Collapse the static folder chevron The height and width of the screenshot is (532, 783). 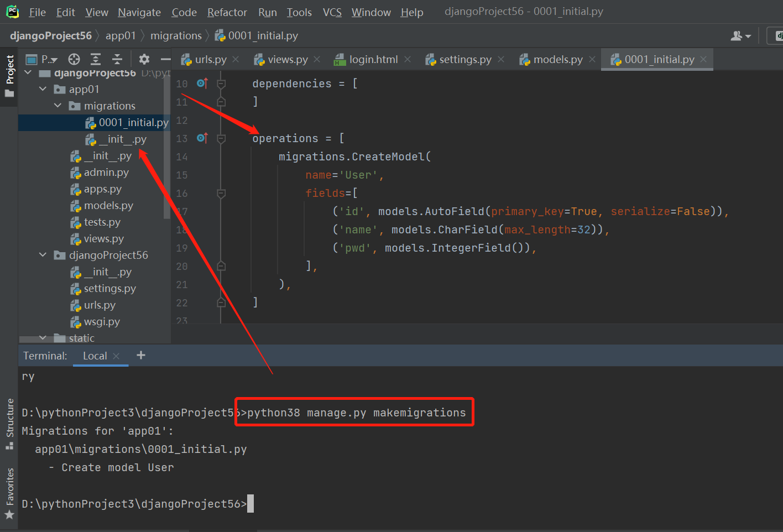click(x=43, y=337)
